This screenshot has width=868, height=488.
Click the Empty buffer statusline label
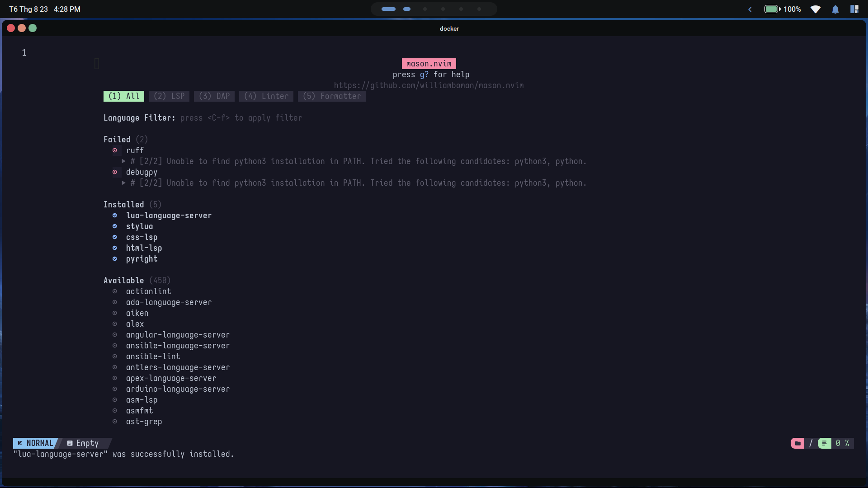83,443
